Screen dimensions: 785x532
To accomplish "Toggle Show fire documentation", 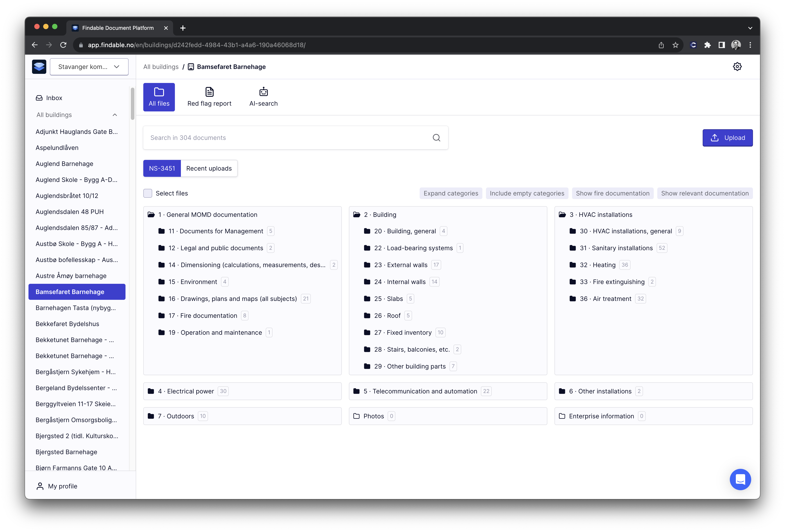I will pyautogui.click(x=612, y=193).
